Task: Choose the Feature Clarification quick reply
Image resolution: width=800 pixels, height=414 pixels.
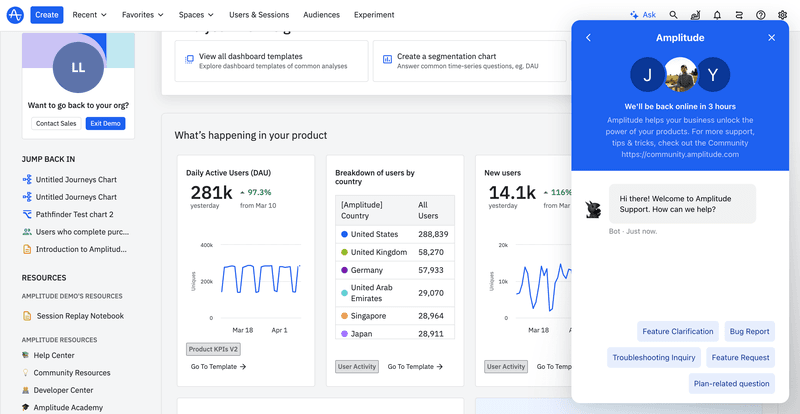Action: (x=678, y=331)
